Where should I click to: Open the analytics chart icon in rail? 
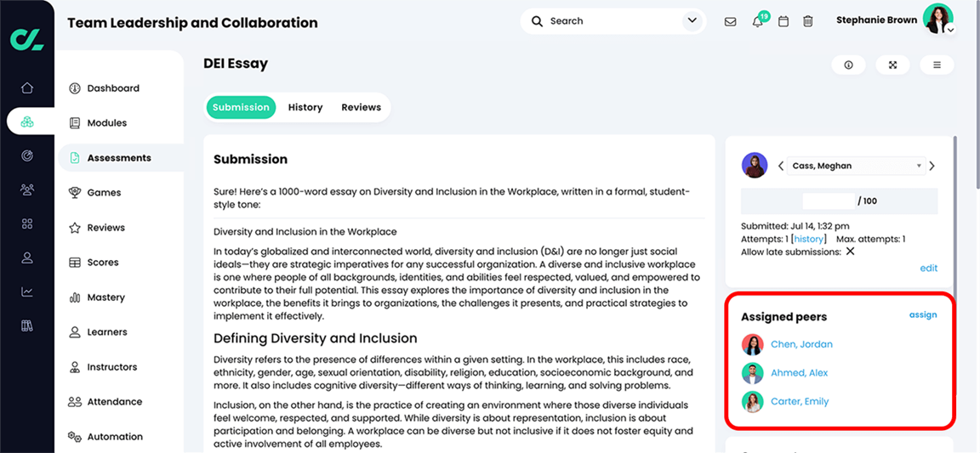(x=27, y=292)
